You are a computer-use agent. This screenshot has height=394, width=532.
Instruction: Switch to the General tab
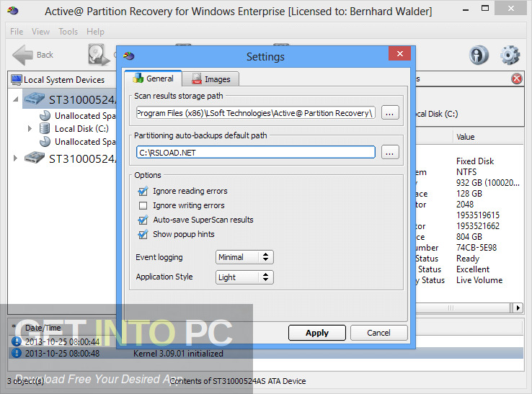(153, 79)
